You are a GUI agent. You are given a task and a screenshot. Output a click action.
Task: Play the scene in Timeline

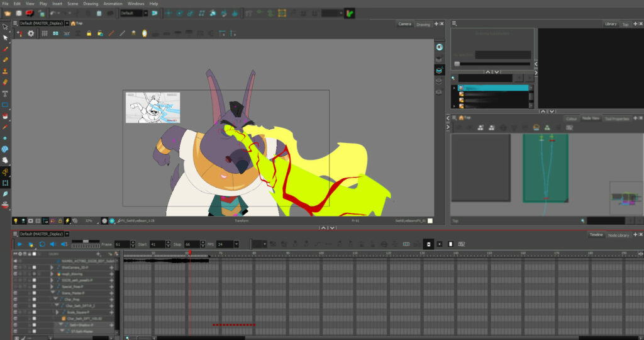coord(19,245)
